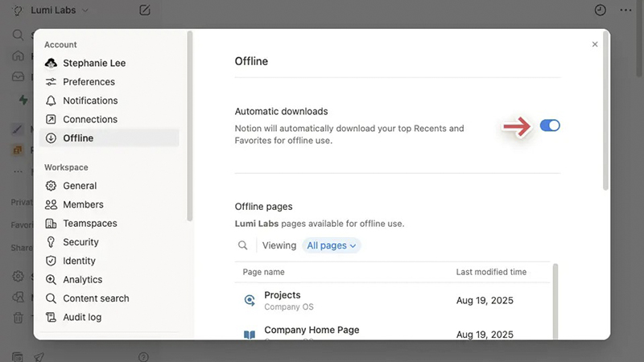
Task: Select the Offline download icon
Action: coord(52,138)
